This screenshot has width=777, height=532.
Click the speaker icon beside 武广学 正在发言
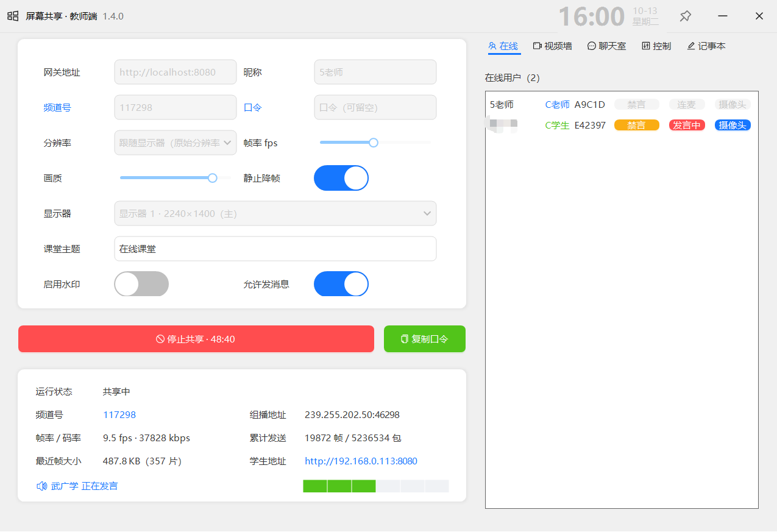(x=41, y=486)
